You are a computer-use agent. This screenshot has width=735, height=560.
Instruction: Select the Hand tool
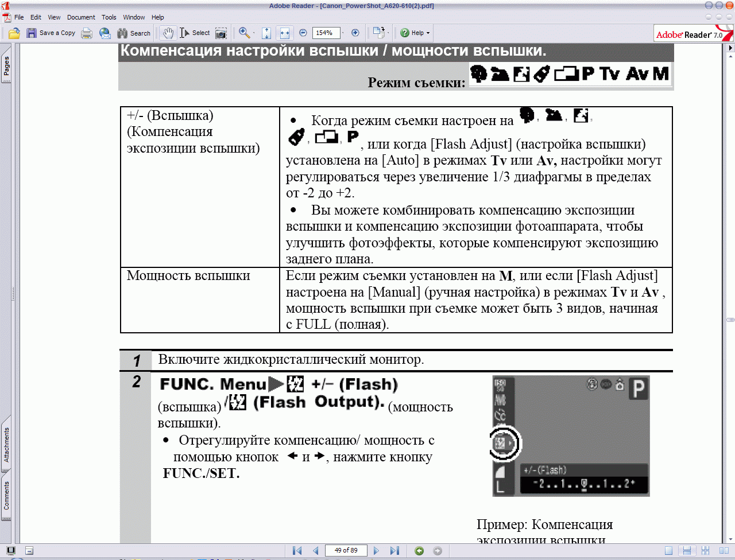pos(168,33)
